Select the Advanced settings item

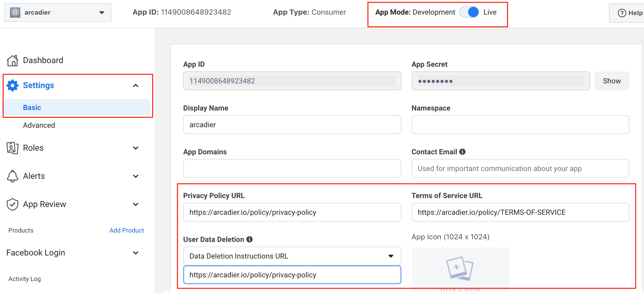coord(39,125)
